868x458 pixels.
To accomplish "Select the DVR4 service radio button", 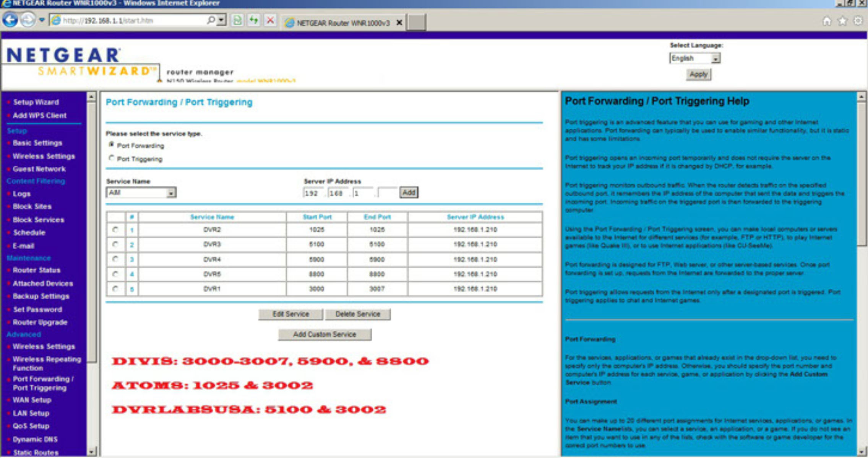I will click(x=115, y=259).
